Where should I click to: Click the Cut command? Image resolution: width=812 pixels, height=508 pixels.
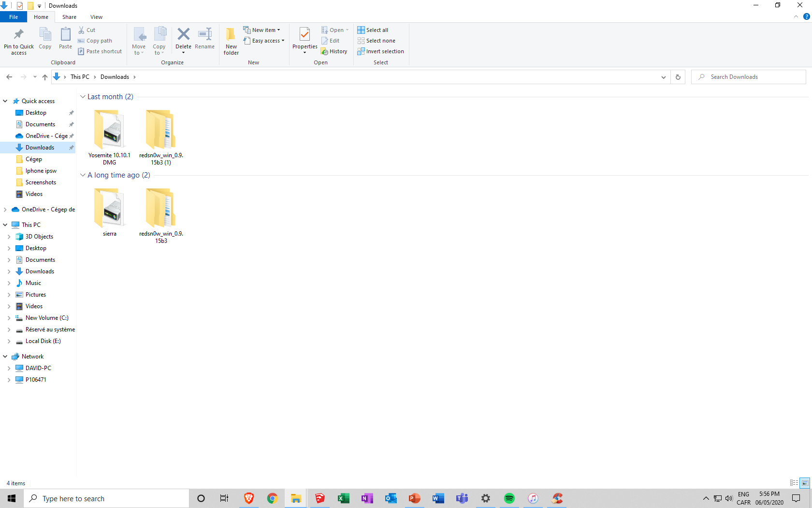[x=87, y=30]
